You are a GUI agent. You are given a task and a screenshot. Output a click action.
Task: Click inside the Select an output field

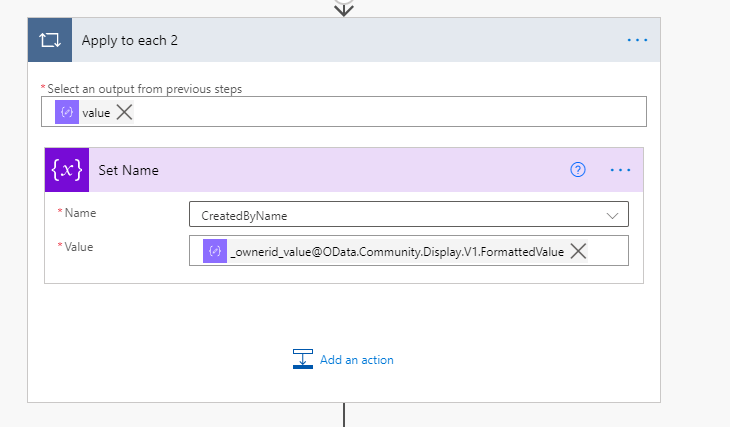pos(380,113)
